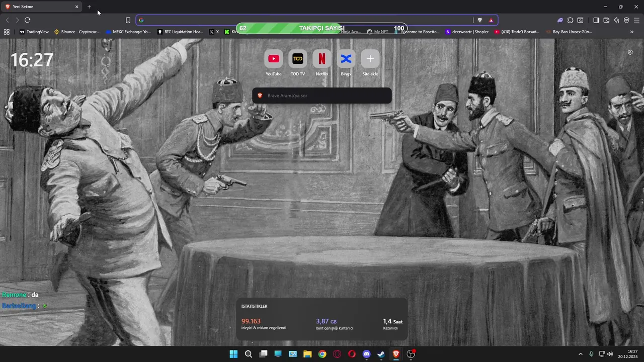Open the TOD TV shortcut tile
644x362 pixels.
pos(297,59)
